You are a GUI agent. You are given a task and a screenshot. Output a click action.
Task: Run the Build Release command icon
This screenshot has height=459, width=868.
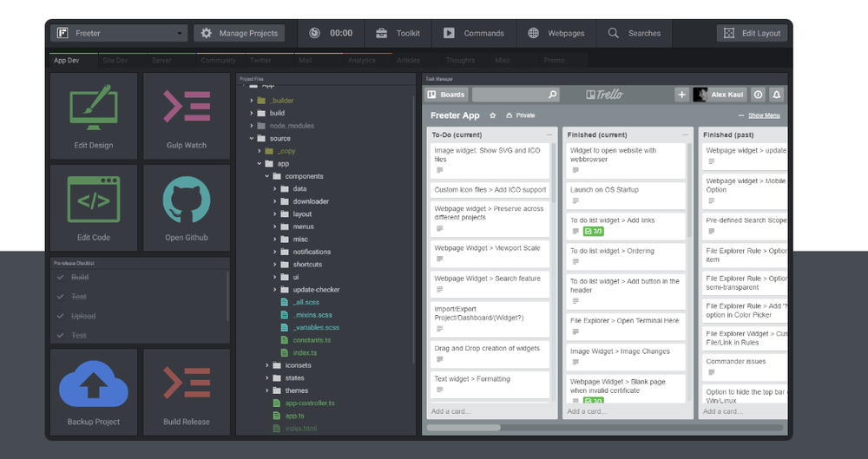click(187, 384)
